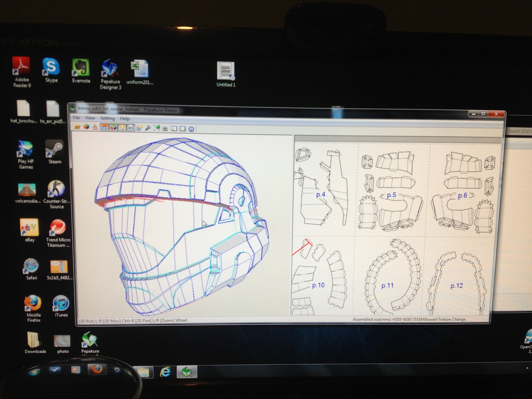Select the Untitled 1 document icon
Viewport: 532px width, 399px height.
[x=226, y=74]
